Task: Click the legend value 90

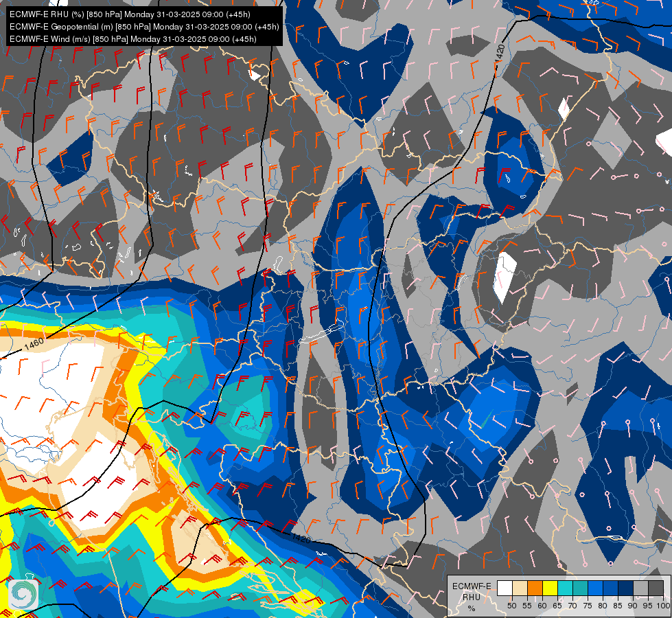Action: (633, 606)
